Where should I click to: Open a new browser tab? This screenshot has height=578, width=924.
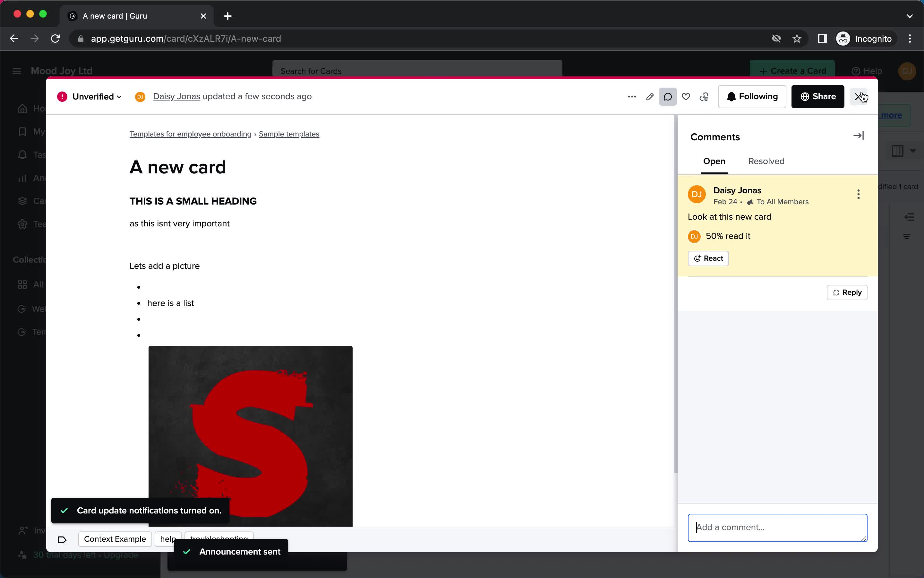[x=227, y=16]
